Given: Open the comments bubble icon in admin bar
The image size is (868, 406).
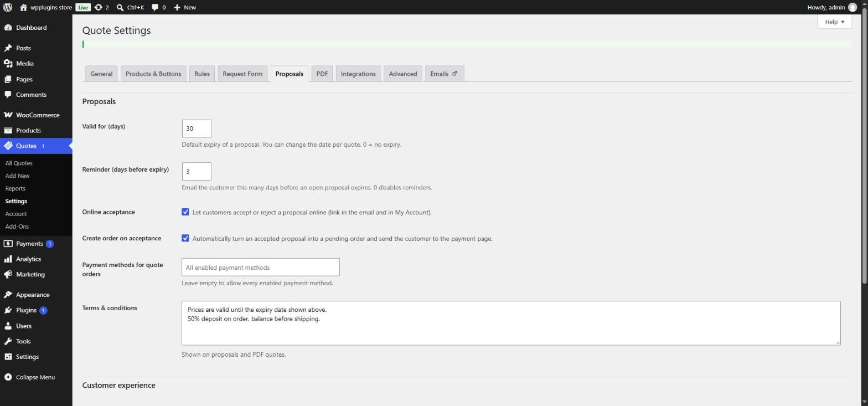Looking at the screenshot, I should [x=155, y=7].
